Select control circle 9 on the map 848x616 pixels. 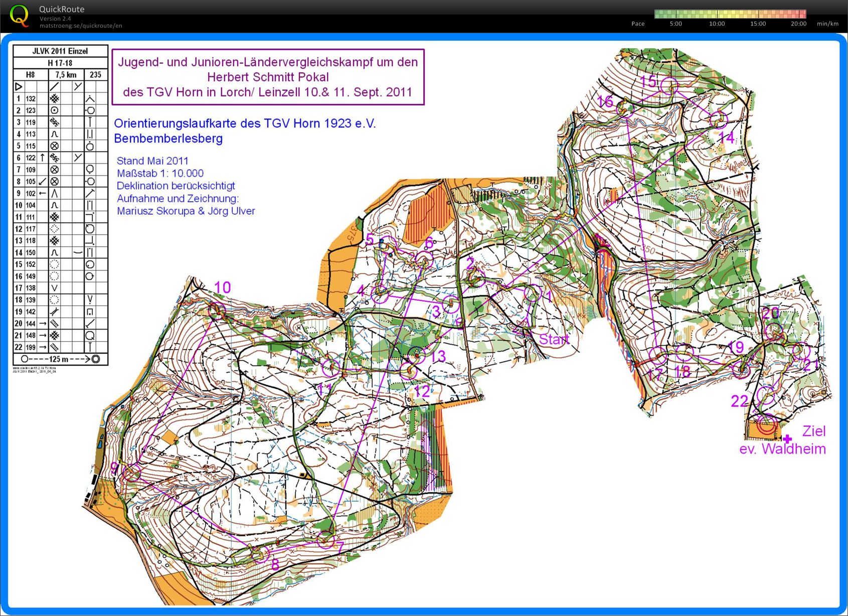pos(132,473)
